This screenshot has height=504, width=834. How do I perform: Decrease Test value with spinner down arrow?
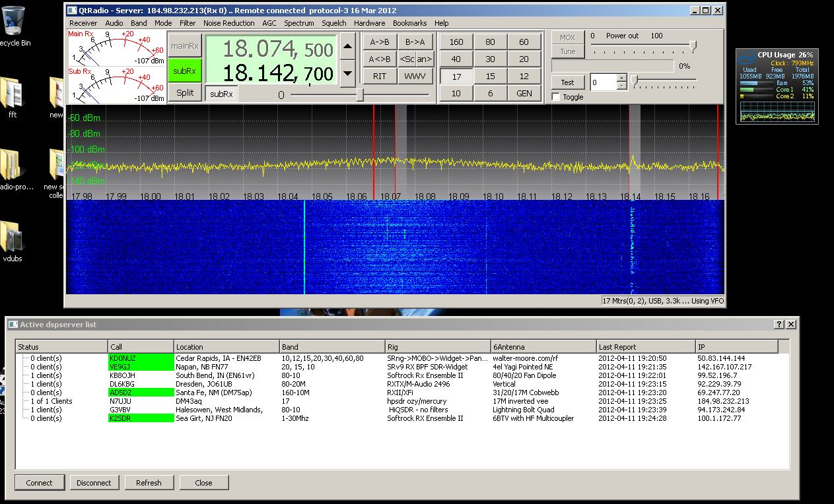pyautogui.click(x=621, y=86)
